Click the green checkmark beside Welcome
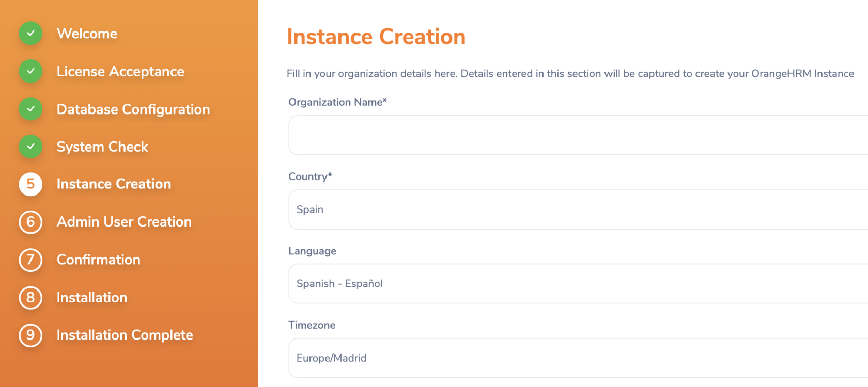 30,34
